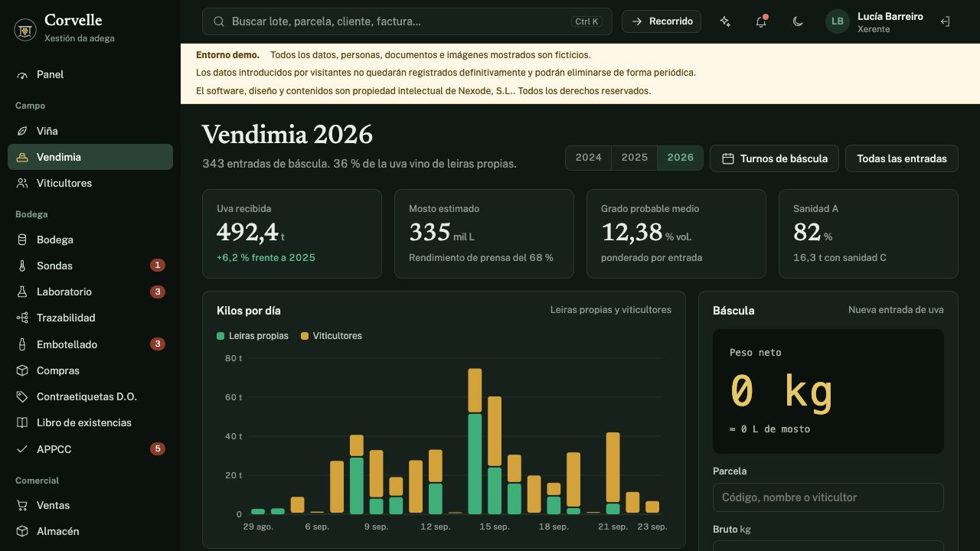Click the Bodega barrel icon
Image resolution: width=980 pixels, height=551 pixels.
tap(22, 240)
